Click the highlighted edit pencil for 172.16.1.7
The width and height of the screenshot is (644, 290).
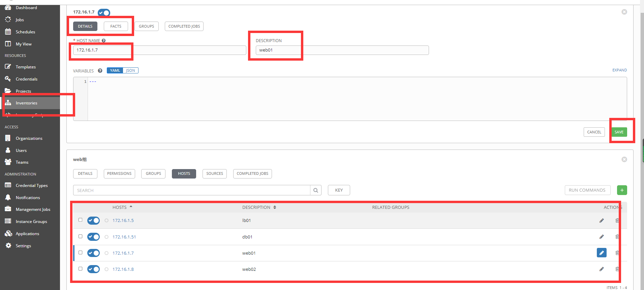[602, 253]
